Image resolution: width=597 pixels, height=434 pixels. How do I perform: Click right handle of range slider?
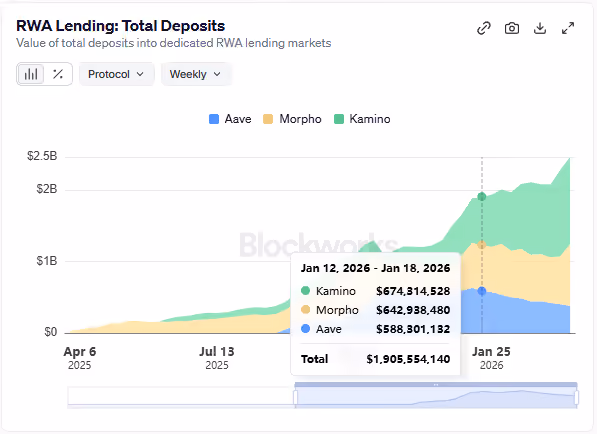click(x=576, y=397)
